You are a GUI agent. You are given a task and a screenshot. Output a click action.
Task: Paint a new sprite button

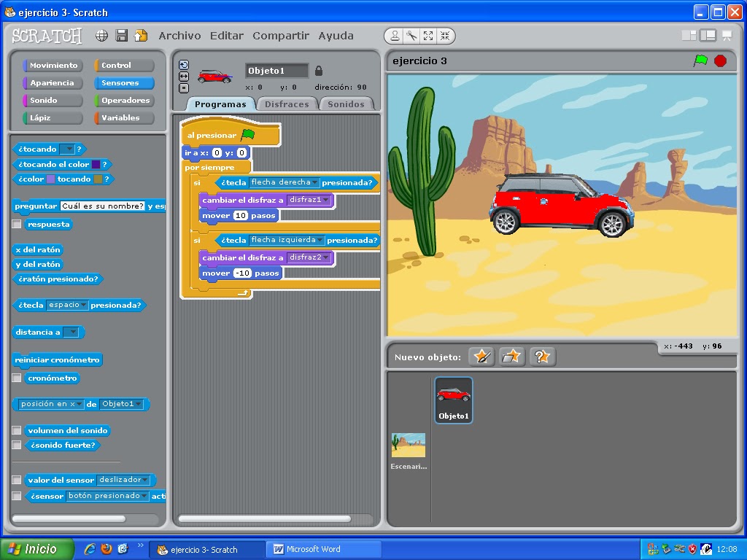(481, 356)
